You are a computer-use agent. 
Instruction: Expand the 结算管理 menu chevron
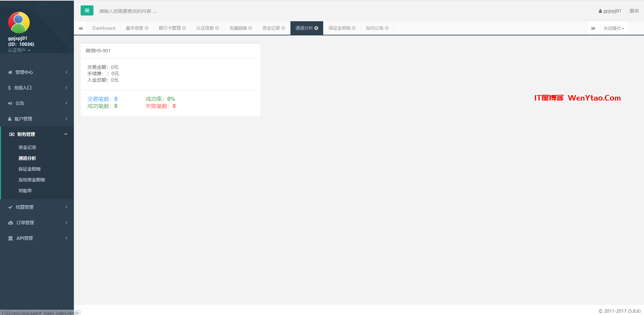[66, 207]
